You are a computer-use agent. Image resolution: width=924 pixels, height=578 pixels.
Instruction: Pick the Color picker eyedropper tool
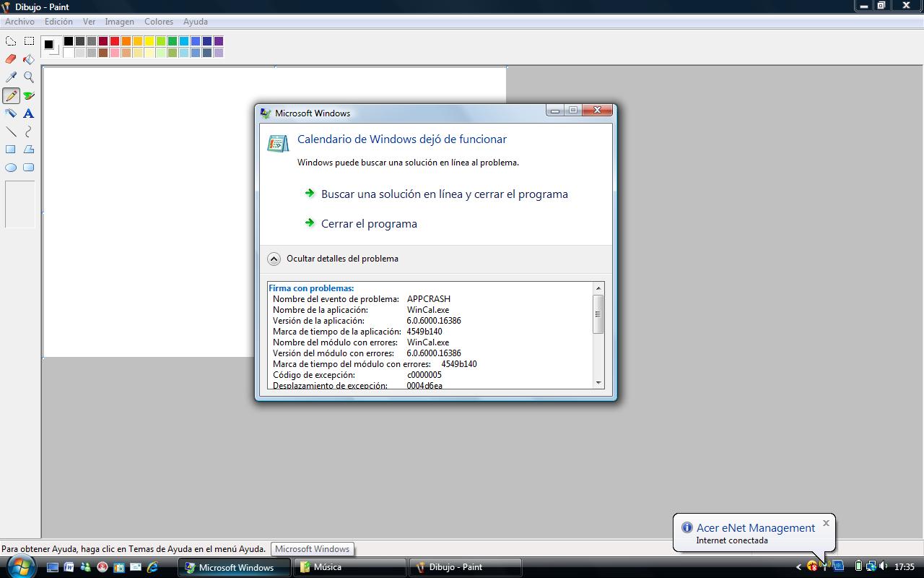[x=11, y=77]
